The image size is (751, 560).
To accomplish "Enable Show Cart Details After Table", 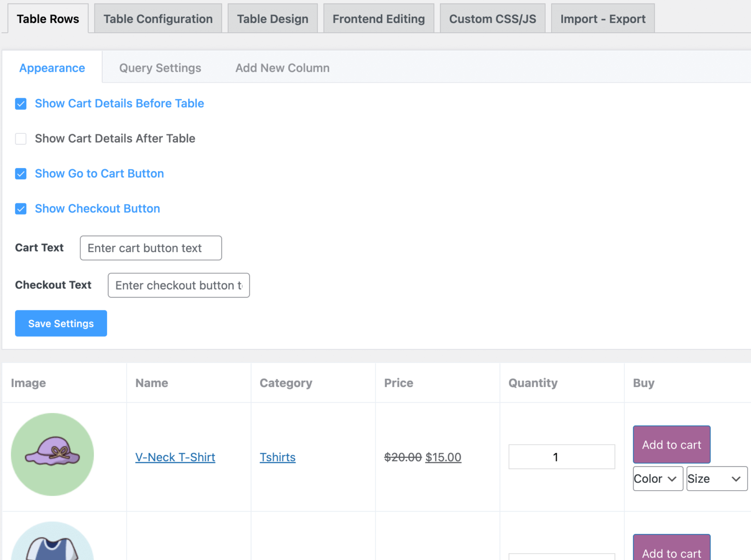I will click(21, 139).
